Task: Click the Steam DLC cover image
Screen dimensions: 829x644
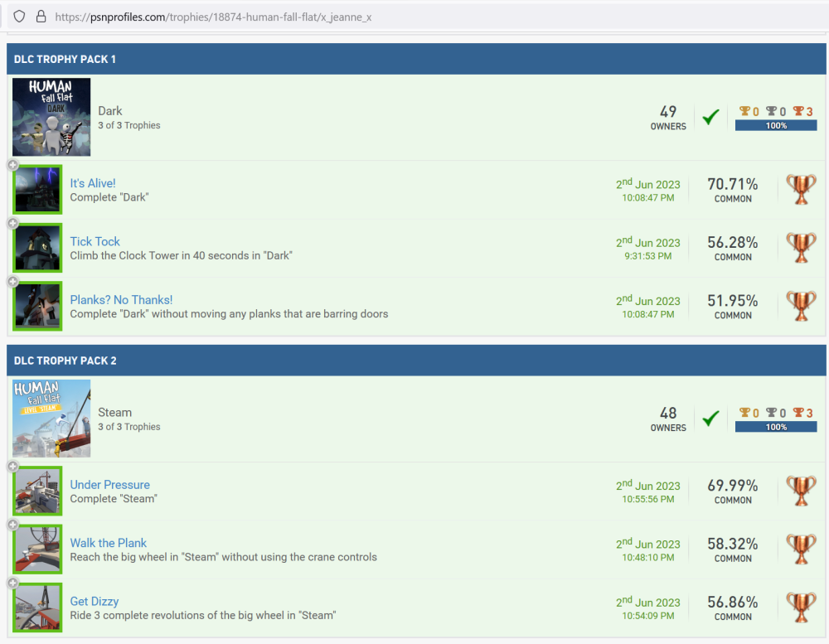Action: click(51, 419)
